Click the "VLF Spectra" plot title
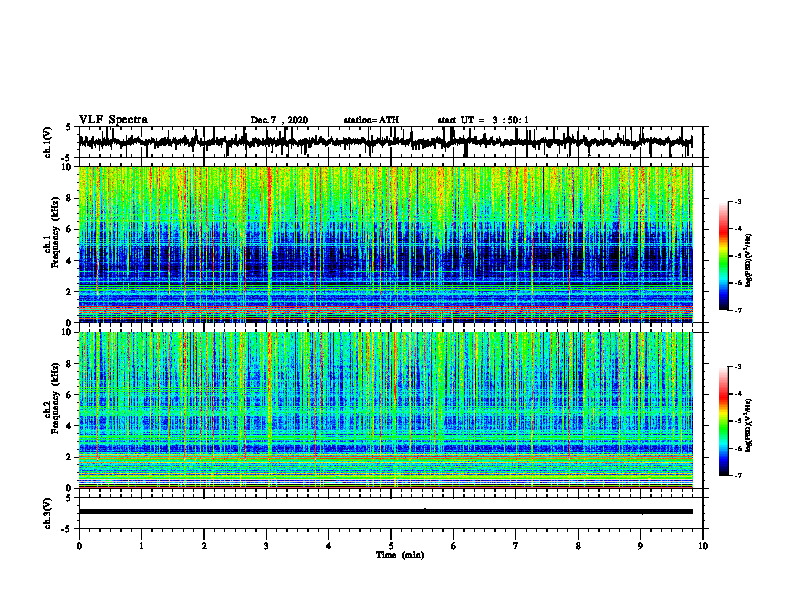 113,120
